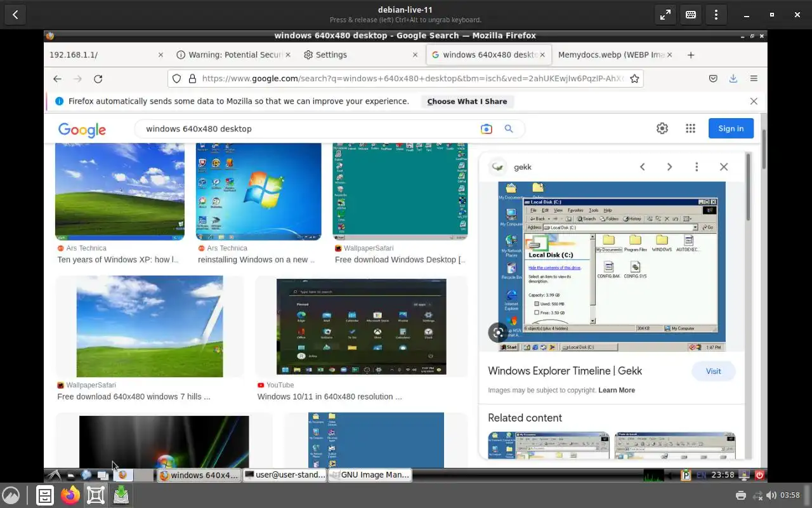812x508 pixels.
Task: Click the browser back arrow
Action: [57, 79]
